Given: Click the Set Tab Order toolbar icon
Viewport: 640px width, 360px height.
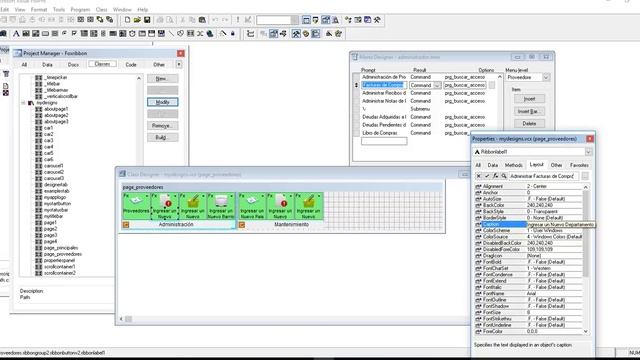Looking at the screenshot, I should [x=250, y=33].
